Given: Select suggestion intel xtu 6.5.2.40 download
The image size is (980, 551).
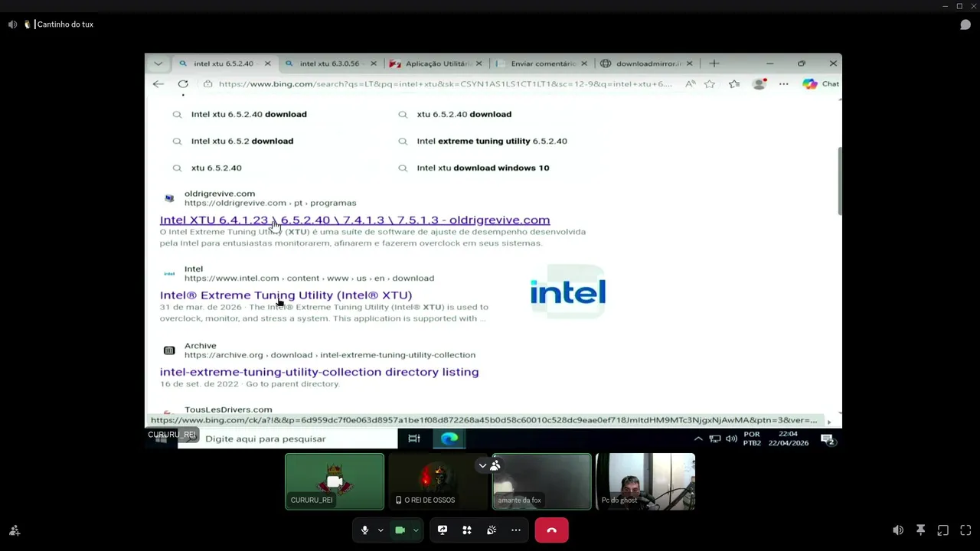Looking at the screenshot, I should pos(249,114).
